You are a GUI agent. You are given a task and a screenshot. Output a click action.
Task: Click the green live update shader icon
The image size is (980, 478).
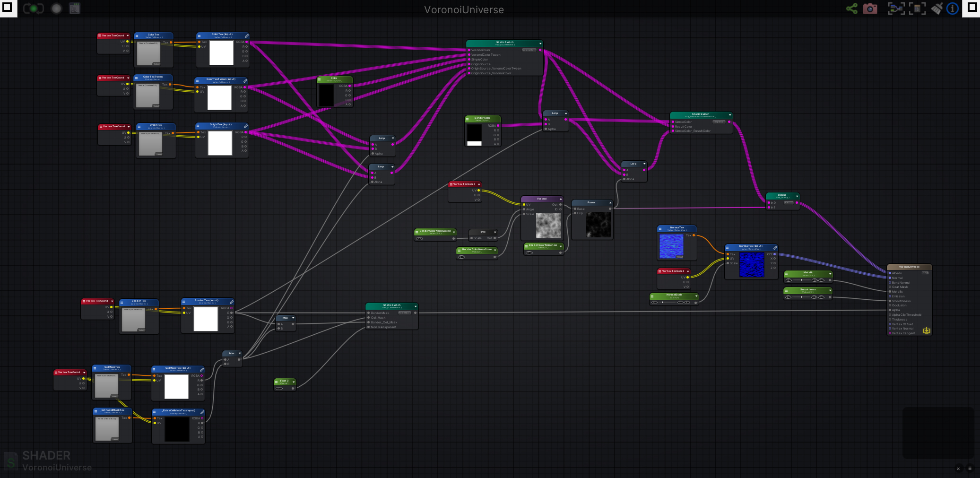(34, 9)
